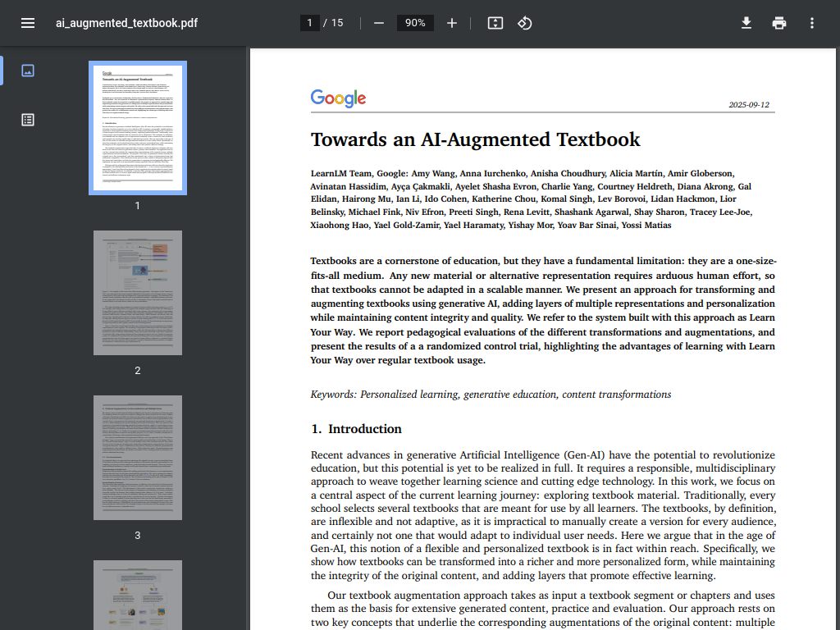The height and width of the screenshot is (630, 840).
Task: Switch to the document outline view
Action: coord(28,120)
